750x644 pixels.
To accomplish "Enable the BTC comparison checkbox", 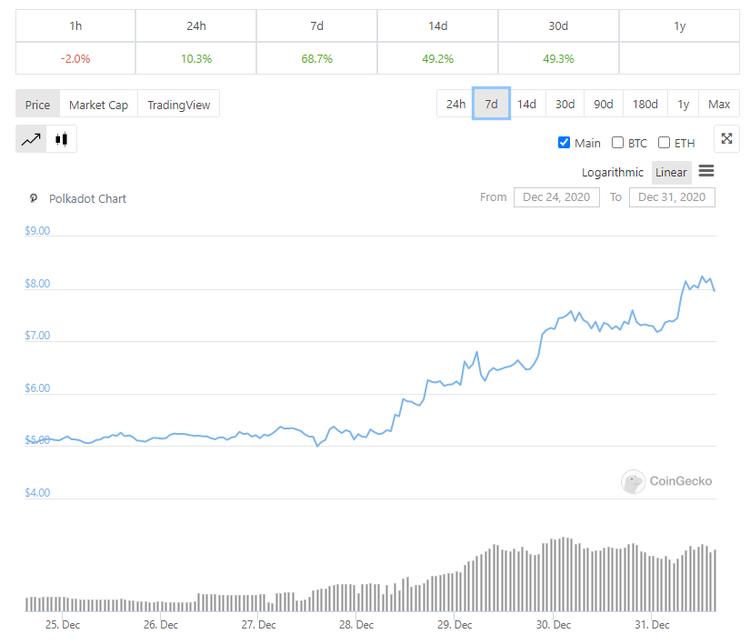I will [x=618, y=143].
